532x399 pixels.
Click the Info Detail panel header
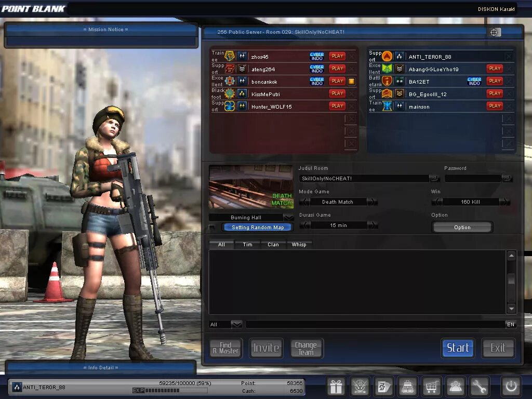point(101,367)
